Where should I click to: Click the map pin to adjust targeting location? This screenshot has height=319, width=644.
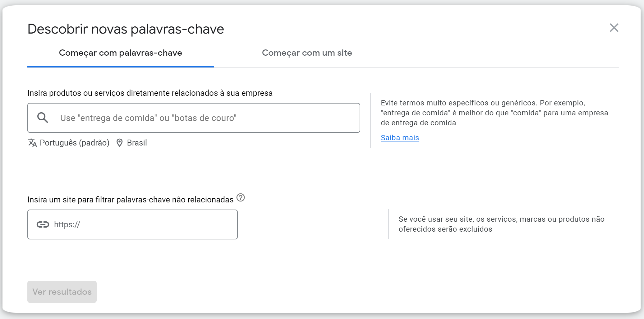pos(120,143)
